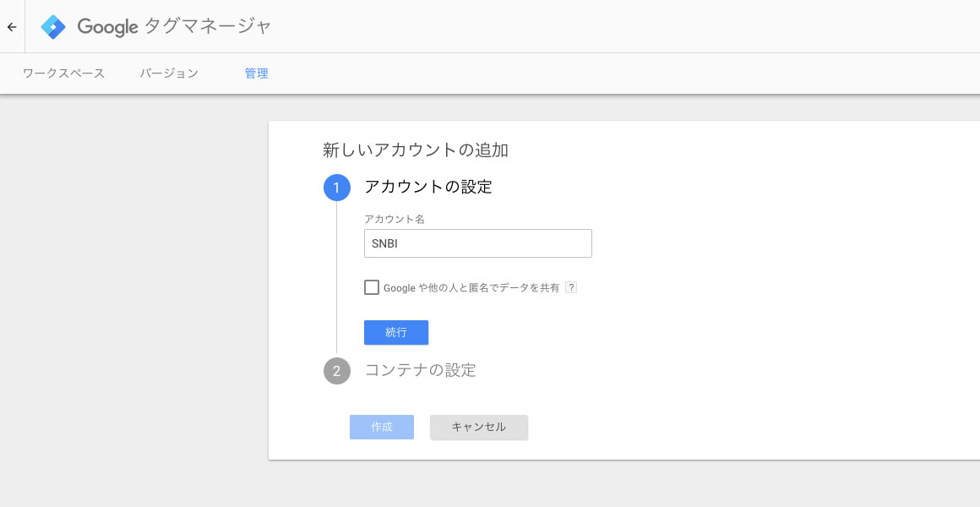Enable anonymous data sharing with Google checkbox
This screenshot has height=507, width=980.
click(372, 287)
